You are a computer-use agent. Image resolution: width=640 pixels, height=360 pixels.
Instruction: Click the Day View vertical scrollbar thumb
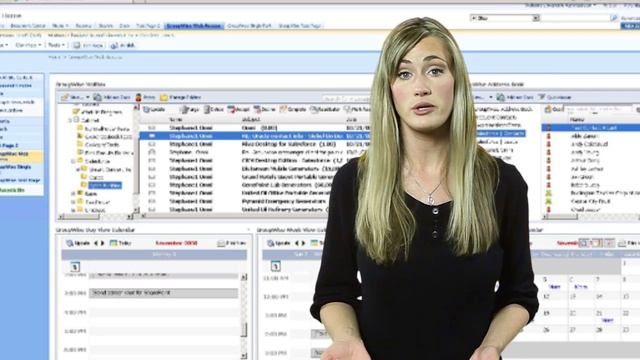tap(244, 330)
